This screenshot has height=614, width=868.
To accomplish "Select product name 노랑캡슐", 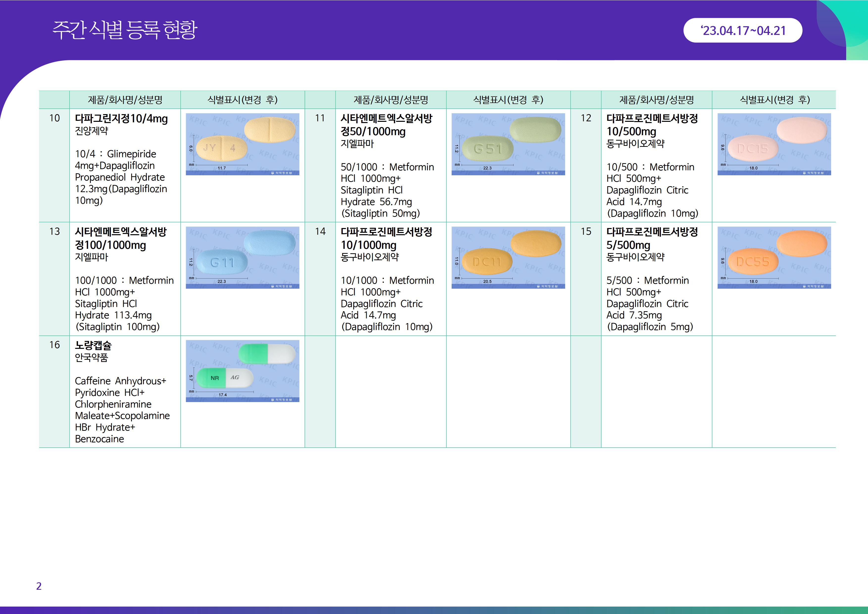I will coord(93,345).
